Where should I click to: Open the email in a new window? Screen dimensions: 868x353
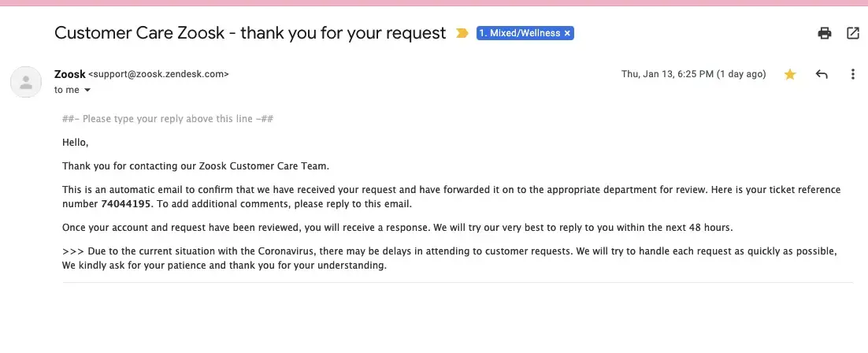click(852, 33)
